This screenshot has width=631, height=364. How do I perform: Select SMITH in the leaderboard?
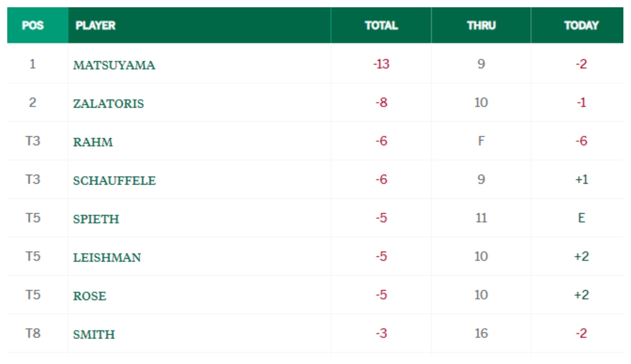click(94, 335)
